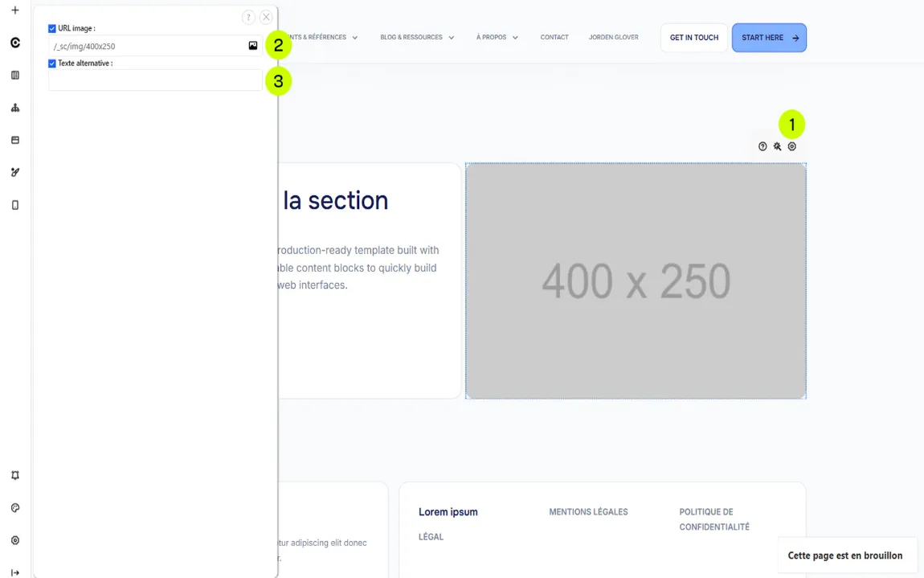Select the 400 x 250 placeholder image

(x=636, y=281)
